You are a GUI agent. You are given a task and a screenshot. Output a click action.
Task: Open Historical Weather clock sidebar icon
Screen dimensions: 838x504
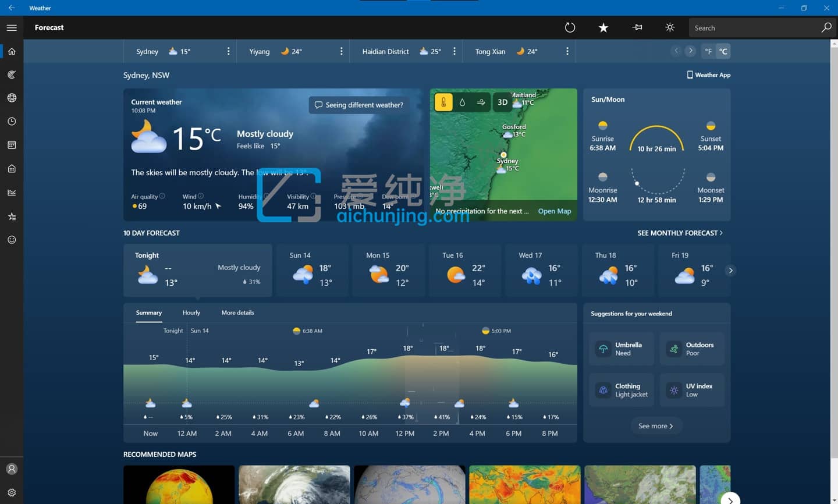point(12,122)
